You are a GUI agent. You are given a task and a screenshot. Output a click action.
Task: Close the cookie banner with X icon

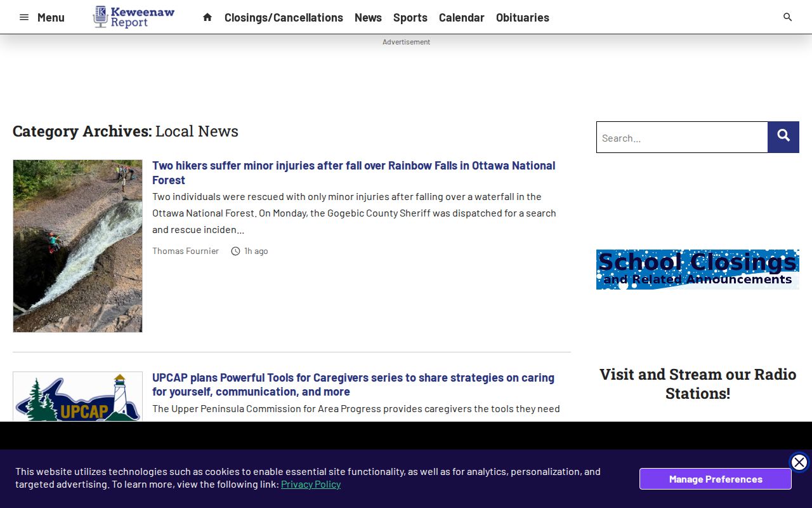[x=799, y=462]
